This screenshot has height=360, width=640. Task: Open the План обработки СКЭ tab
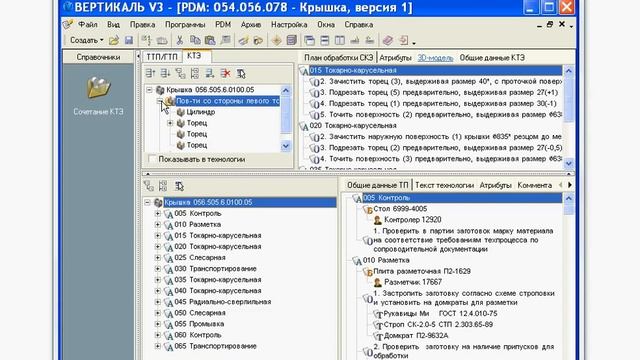[338, 58]
